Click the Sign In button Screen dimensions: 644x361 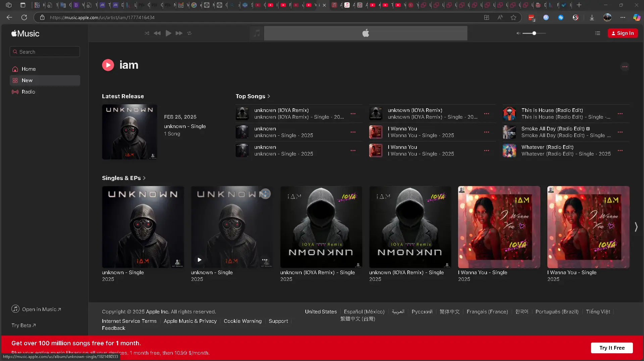[623, 33]
